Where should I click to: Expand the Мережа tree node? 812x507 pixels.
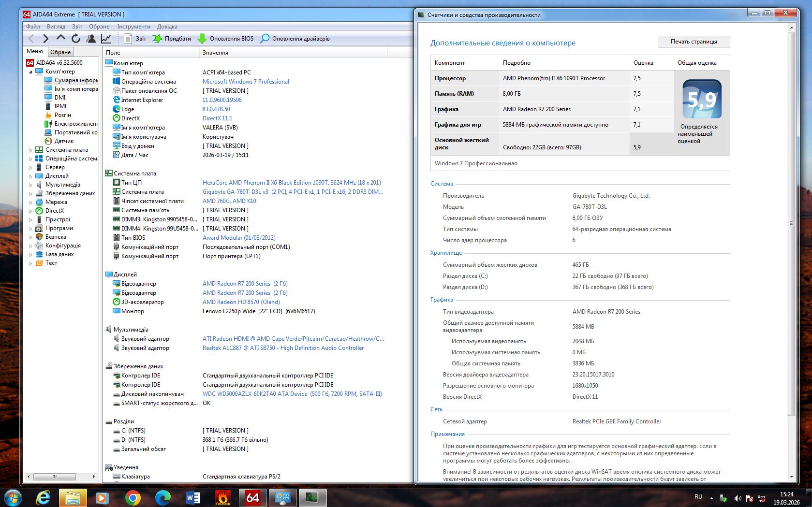(x=30, y=203)
